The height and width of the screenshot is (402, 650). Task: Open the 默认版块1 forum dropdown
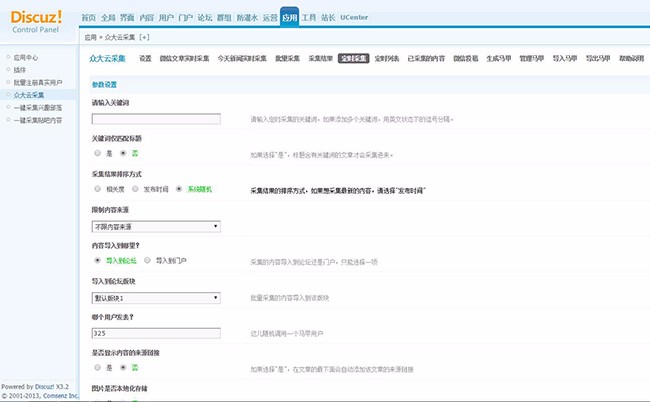point(156,298)
